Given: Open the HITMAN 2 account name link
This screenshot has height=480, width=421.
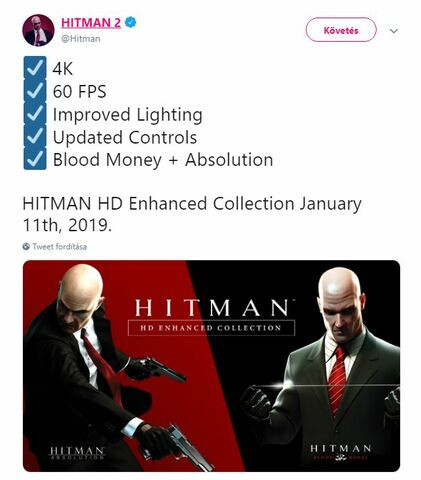Looking at the screenshot, I should [x=91, y=23].
